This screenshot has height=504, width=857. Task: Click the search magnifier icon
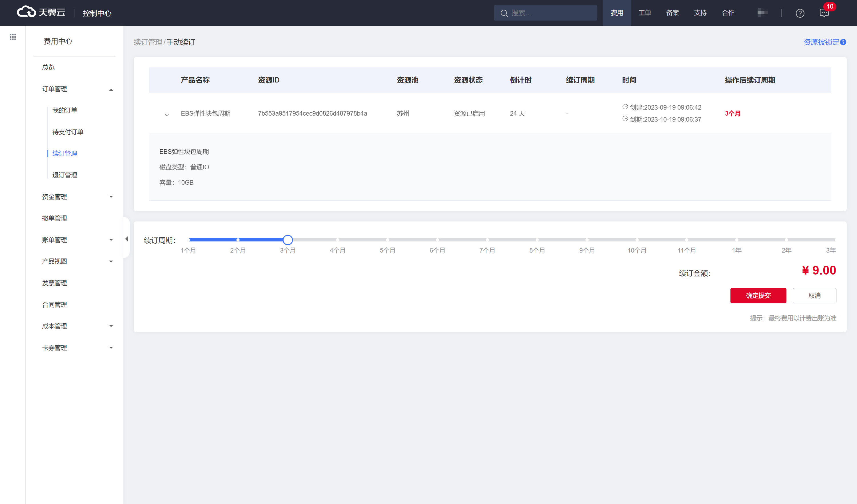[504, 13]
